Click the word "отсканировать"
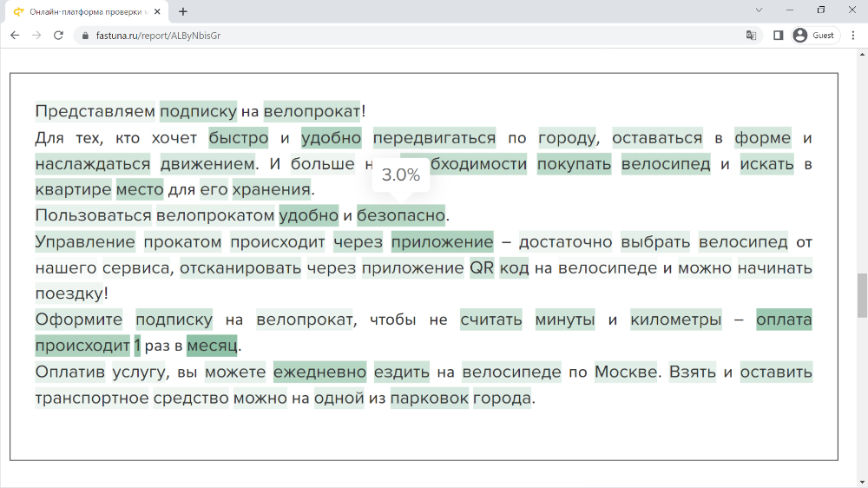Screen dimensions: 868x488 coord(240,268)
